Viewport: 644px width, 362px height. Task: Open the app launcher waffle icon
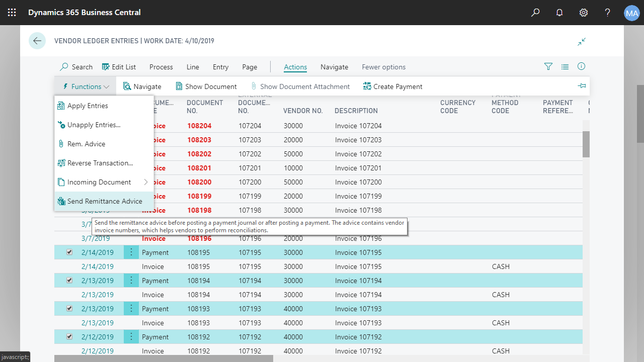pos(12,13)
